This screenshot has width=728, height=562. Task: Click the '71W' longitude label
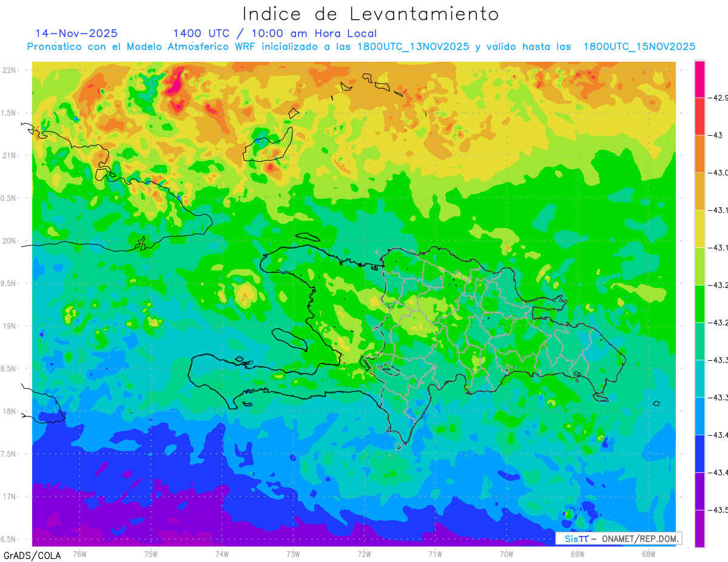click(x=435, y=554)
